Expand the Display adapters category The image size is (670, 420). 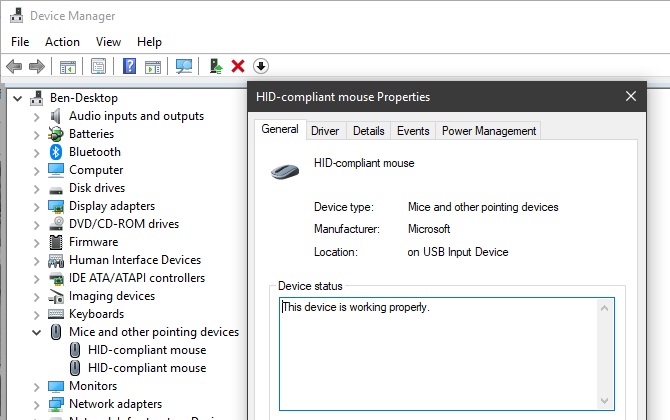(x=37, y=206)
